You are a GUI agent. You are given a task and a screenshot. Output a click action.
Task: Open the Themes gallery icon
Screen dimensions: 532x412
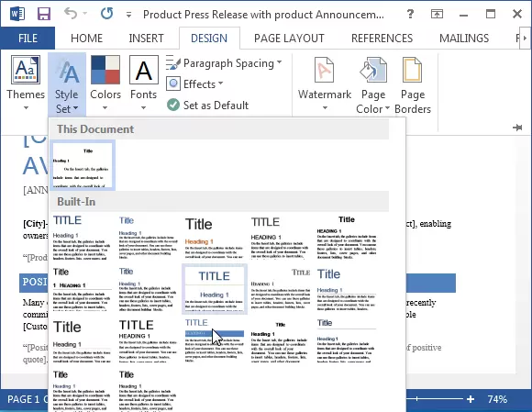click(26, 70)
